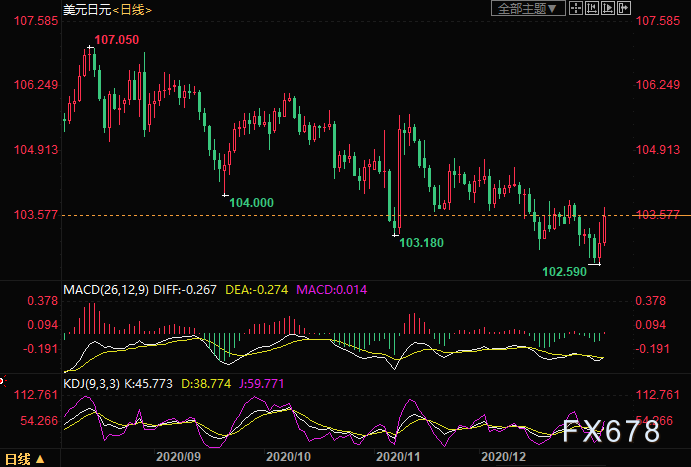Click the red marker icon at left edge
691x467 pixels.
(x=3, y=380)
